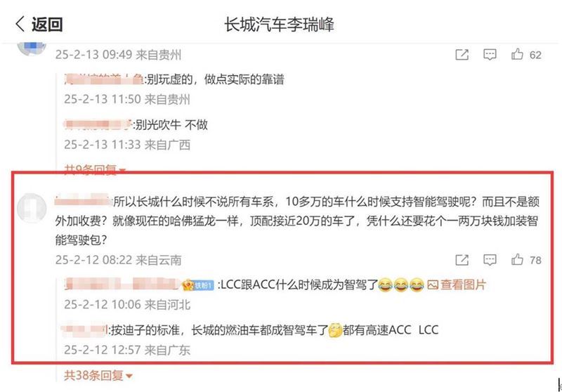562x392 pixels.
Task: Click the 返回 text label
Action: (47, 25)
